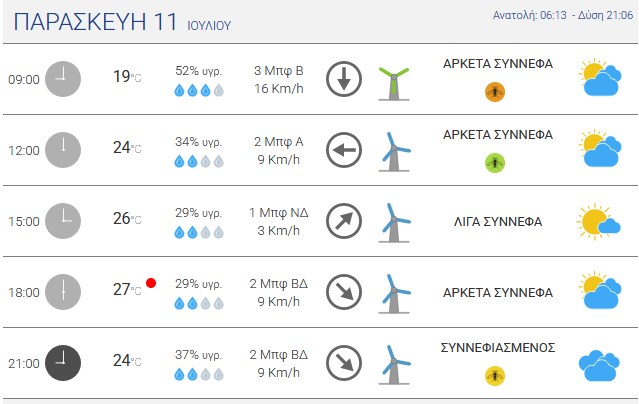
Task: Click the sunny few-clouds icon at 15:00
Action: [598, 221]
